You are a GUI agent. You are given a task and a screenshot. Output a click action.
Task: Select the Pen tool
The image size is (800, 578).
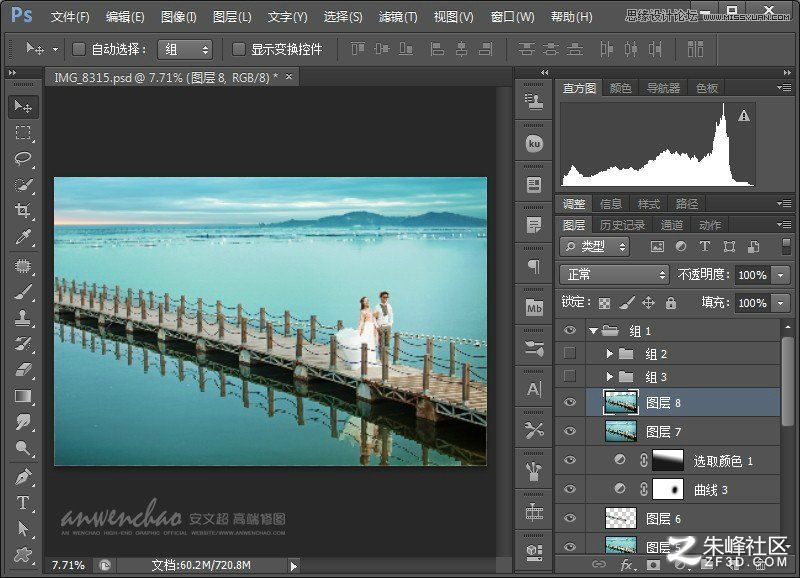(x=22, y=476)
